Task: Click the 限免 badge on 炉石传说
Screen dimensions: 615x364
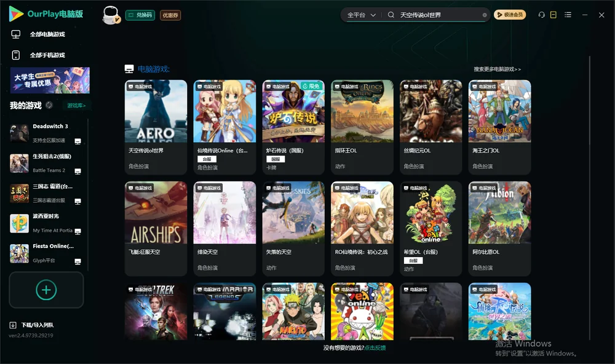Action: pos(312,86)
